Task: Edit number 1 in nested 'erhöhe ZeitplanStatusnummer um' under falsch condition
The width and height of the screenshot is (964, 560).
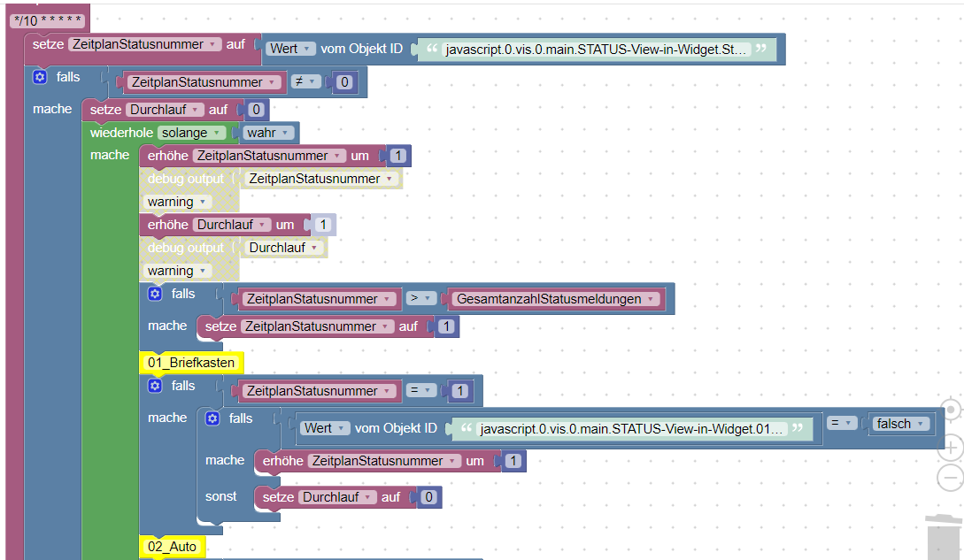Action: tap(513, 460)
